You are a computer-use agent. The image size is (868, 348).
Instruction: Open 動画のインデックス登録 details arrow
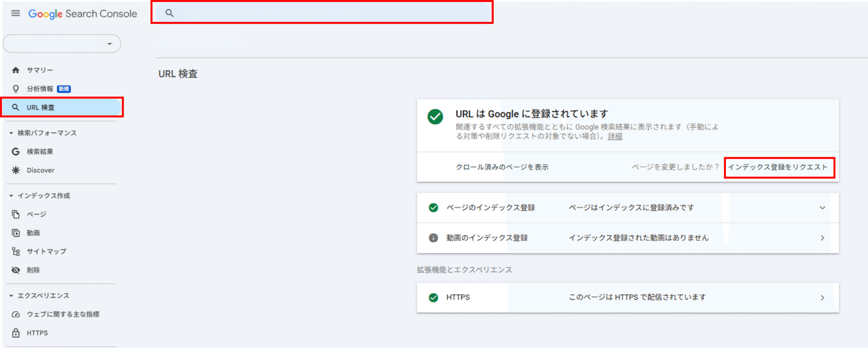822,238
